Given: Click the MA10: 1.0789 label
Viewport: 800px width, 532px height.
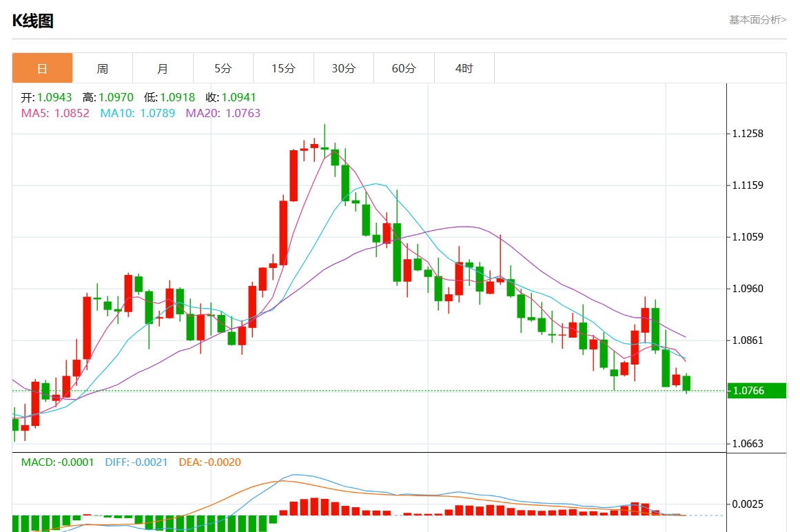Looking at the screenshot, I should (x=137, y=113).
